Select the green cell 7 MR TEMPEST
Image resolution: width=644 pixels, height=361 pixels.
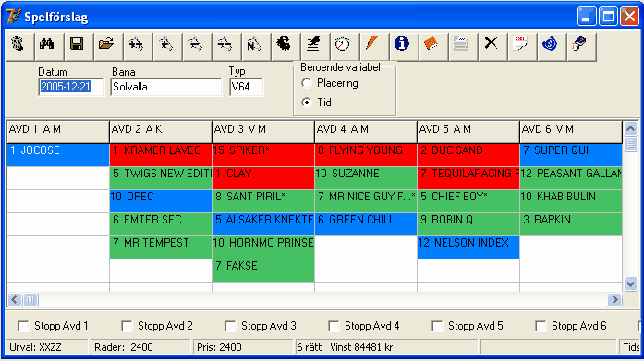161,247
